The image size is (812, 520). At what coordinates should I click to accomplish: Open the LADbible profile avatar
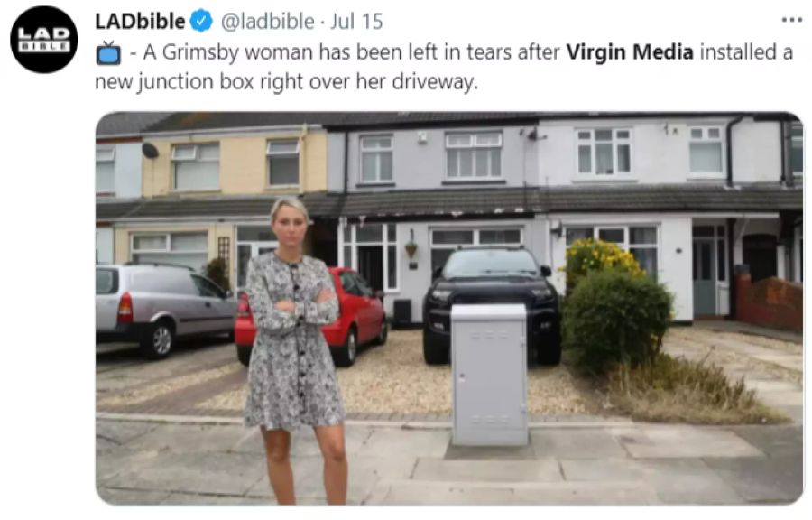tap(44, 40)
